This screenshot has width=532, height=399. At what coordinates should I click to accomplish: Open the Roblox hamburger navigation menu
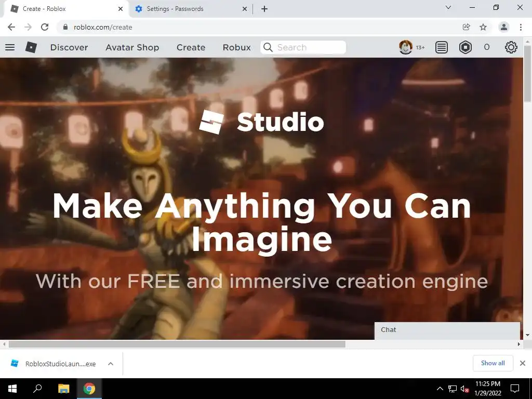(10, 47)
